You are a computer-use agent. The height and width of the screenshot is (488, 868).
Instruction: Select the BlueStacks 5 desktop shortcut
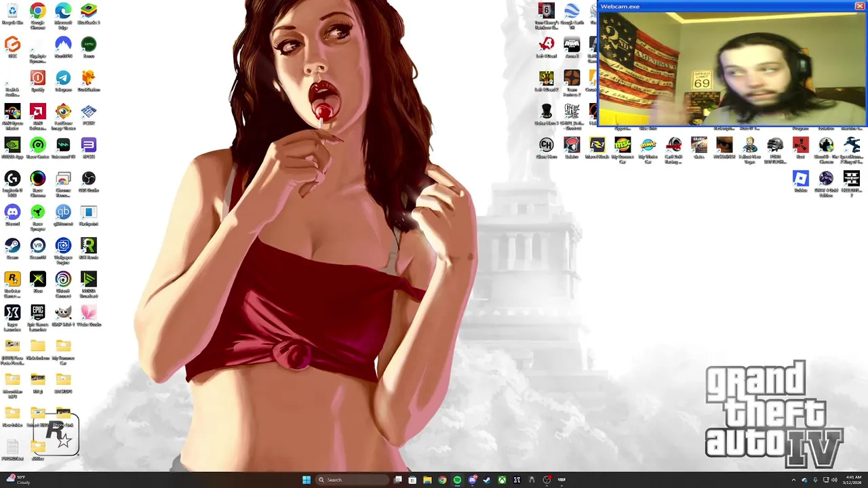(x=89, y=14)
